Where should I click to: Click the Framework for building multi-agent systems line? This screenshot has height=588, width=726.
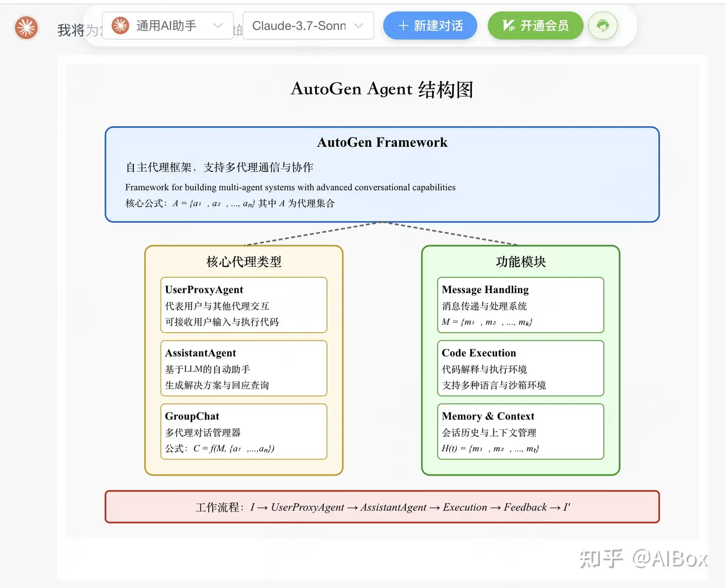click(x=290, y=188)
